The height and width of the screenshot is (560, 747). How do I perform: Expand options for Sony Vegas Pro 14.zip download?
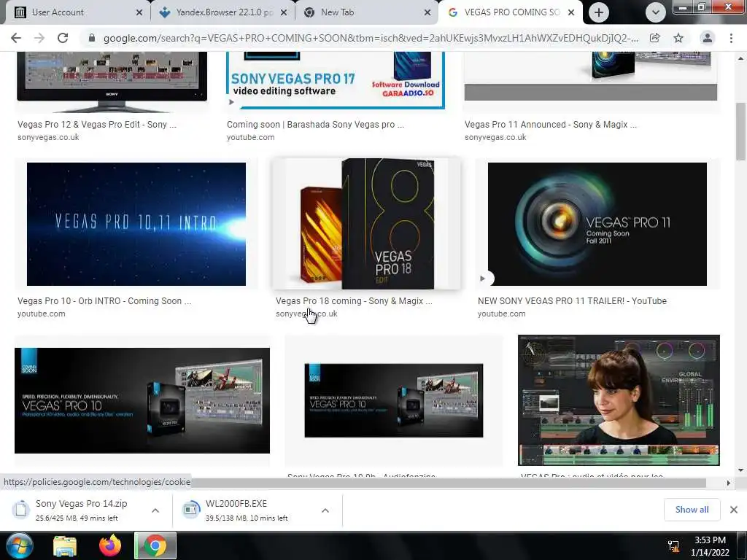(155, 510)
